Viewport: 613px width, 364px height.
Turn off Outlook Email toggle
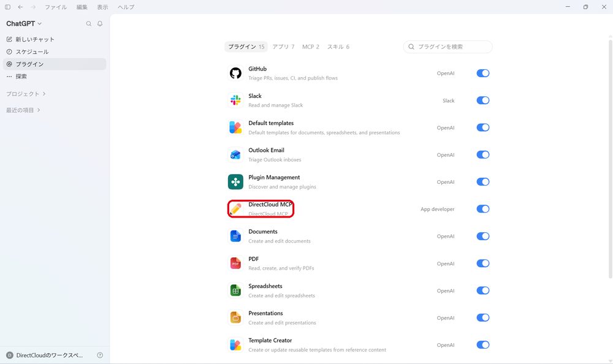[x=483, y=154]
